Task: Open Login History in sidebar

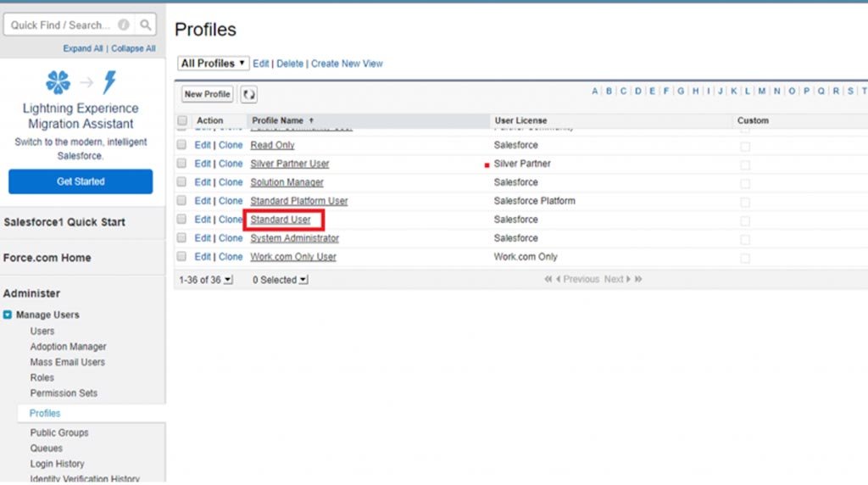Action: (x=57, y=464)
